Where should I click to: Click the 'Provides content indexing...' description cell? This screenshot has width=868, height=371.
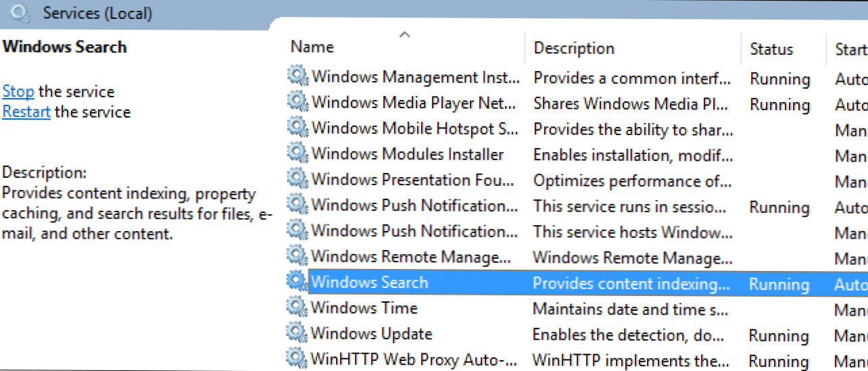[x=631, y=283]
